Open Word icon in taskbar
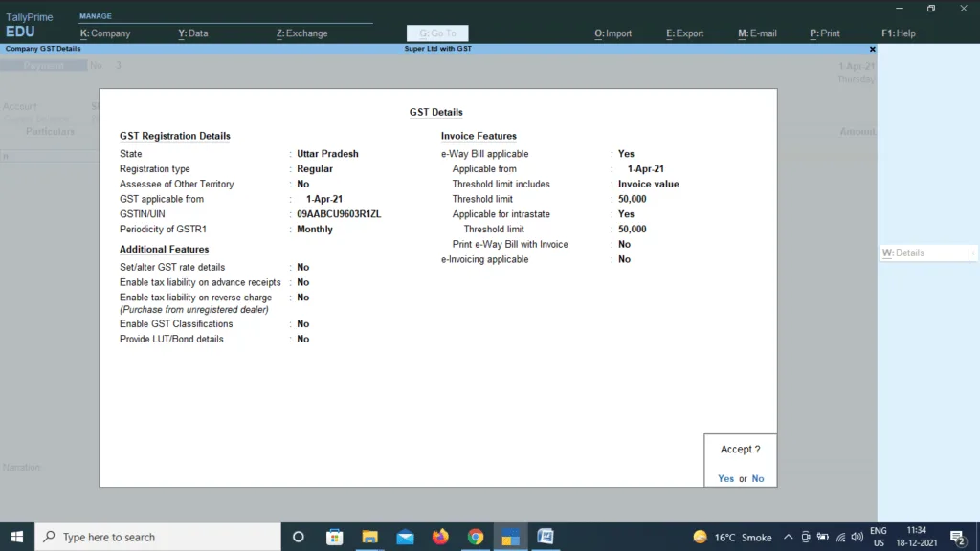 click(546, 537)
